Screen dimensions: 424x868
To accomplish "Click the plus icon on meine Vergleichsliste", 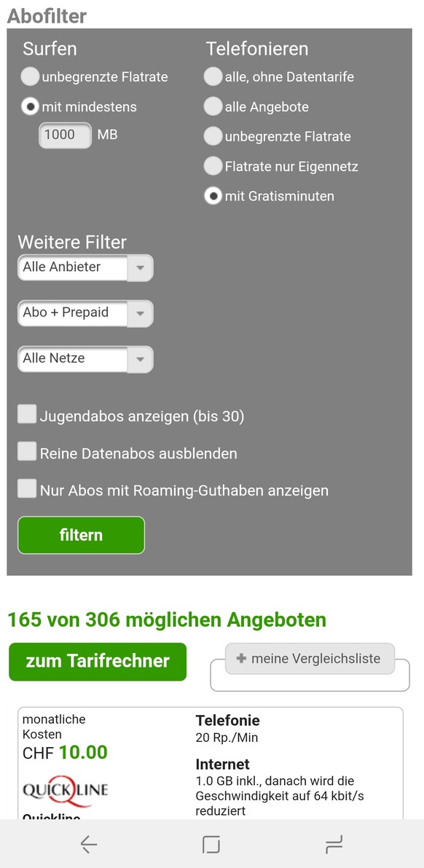I will tap(241, 659).
